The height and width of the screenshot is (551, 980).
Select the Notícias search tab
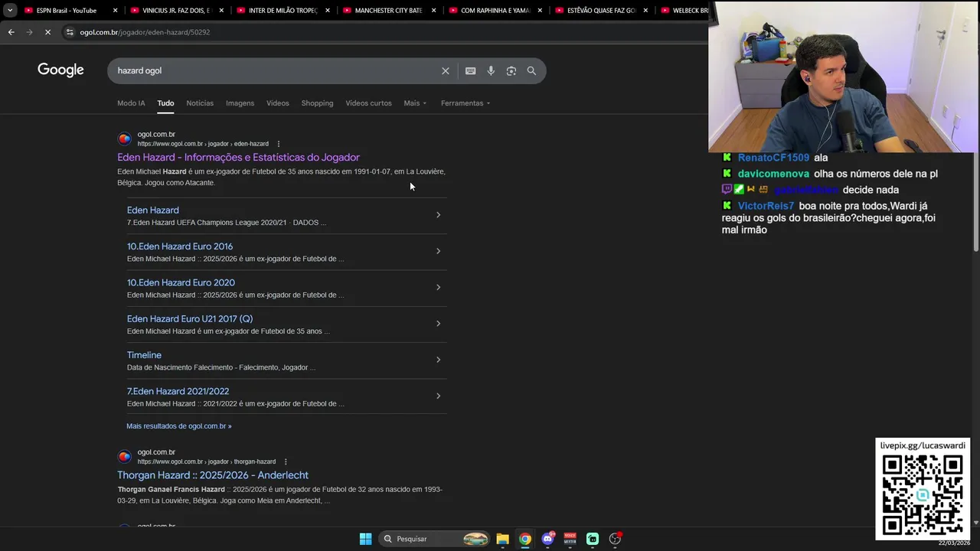[200, 103]
